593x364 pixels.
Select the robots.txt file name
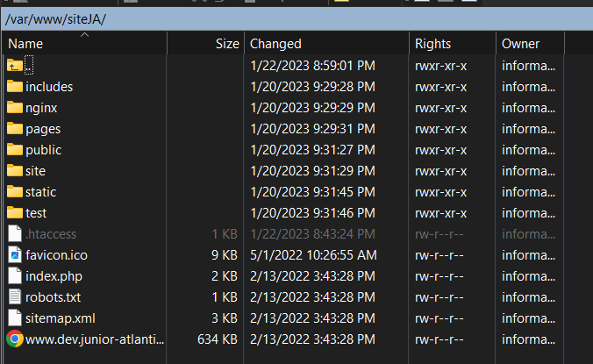(x=53, y=296)
